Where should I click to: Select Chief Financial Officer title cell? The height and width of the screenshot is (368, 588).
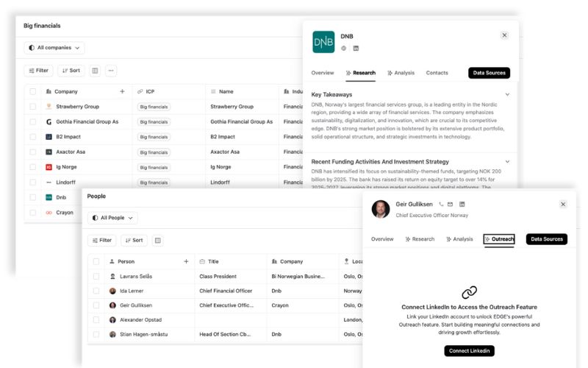[226, 291]
